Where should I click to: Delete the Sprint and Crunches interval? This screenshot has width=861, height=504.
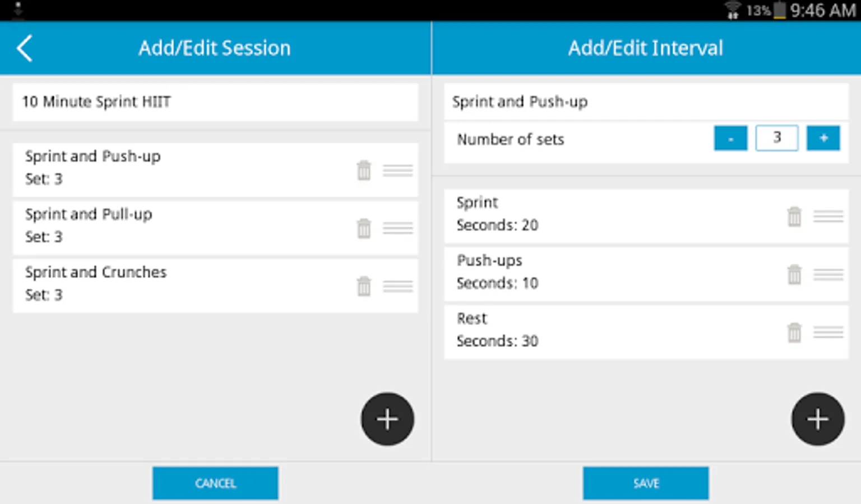(x=364, y=286)
